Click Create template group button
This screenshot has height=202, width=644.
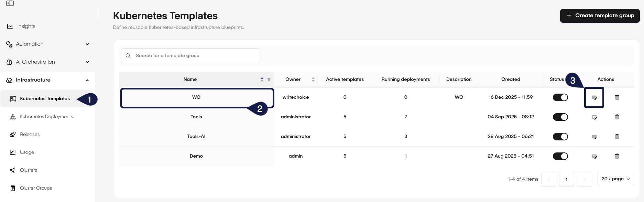pyautogui.click(x=600, y=15)
